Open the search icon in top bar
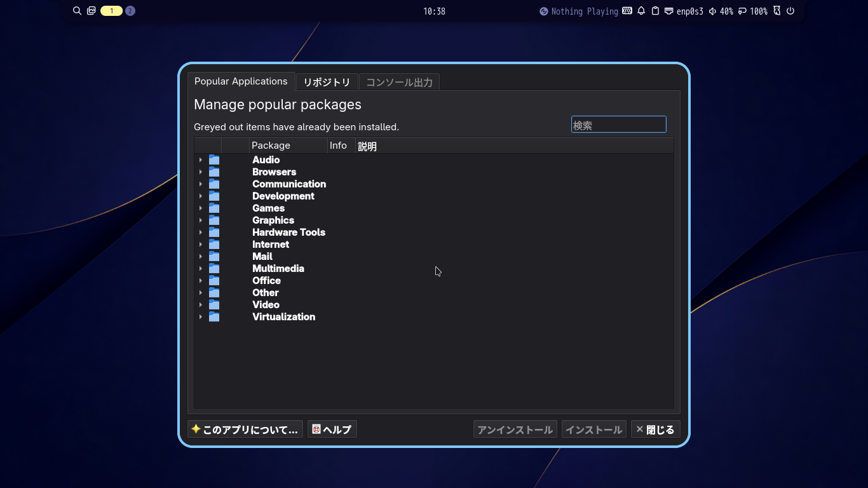 tap(78, 11)
